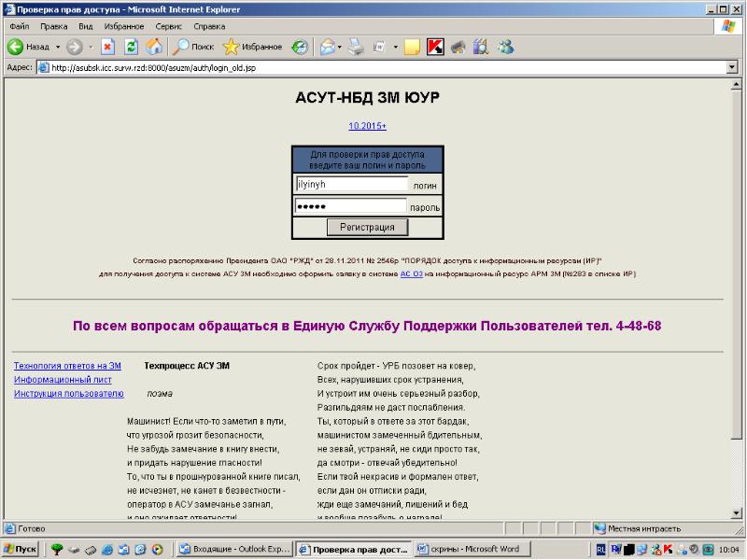Follow the 10.2015+ link
This screenshot has width=747, height=560.
[x=367, y=125]
